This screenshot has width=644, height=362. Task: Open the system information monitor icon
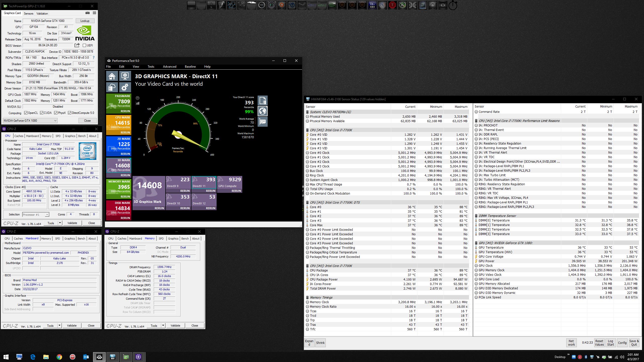(125, 76)
